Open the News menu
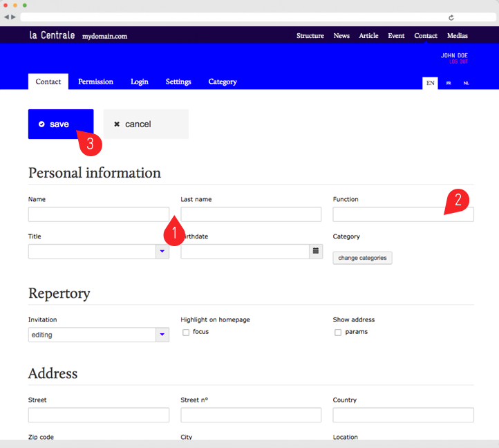The height and width of the screenshot is (448, 499). tap(341, 36)
